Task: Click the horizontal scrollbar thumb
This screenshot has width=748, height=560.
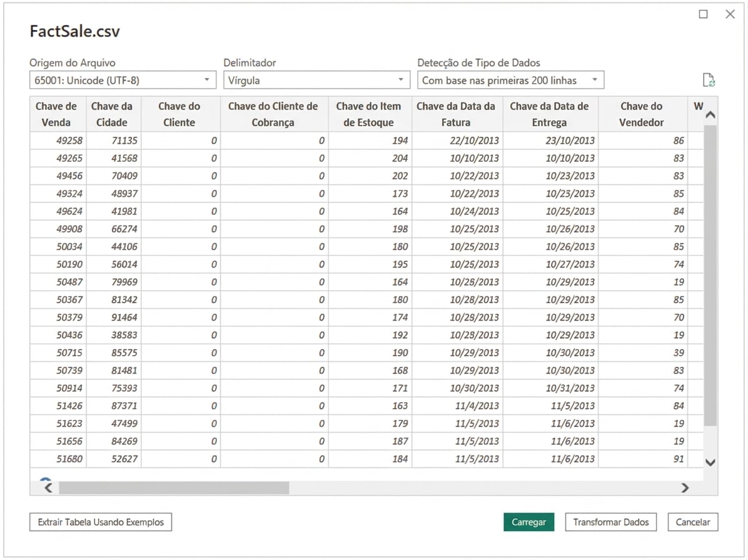Action: pos(174,487)
